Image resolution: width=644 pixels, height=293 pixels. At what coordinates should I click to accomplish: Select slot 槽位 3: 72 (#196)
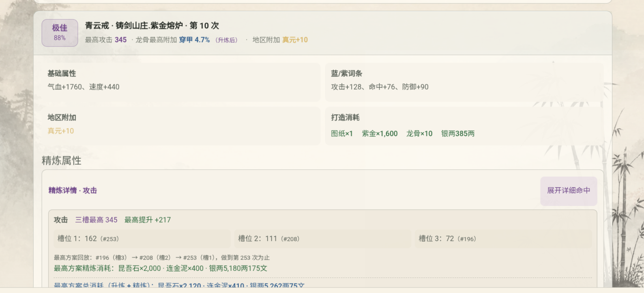click(503, 239)
